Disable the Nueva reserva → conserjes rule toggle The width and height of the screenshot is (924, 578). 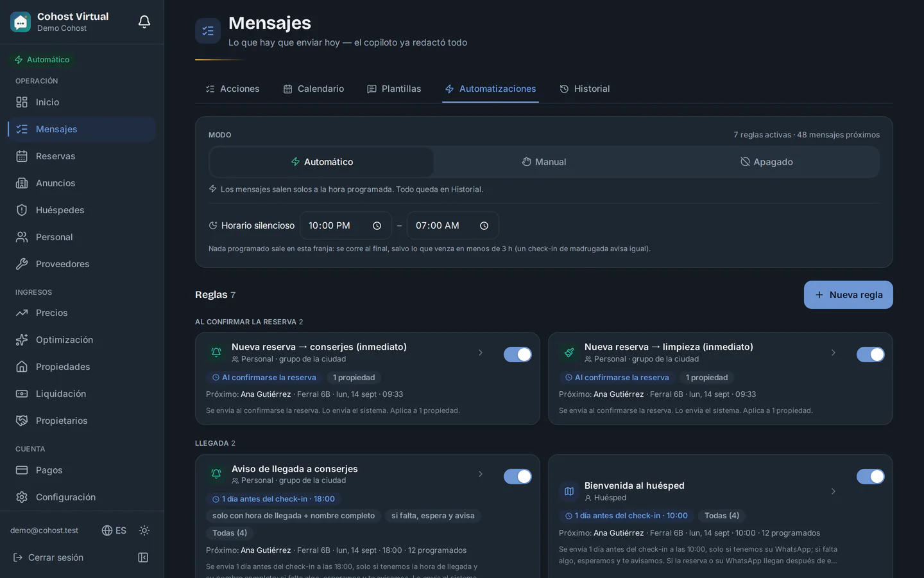point(518,355)
